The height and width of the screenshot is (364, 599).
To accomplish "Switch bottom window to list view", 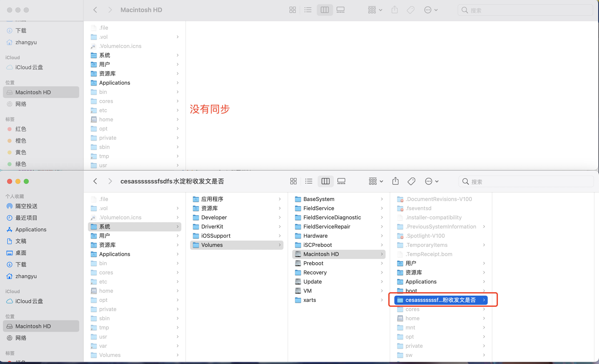I will click(x=308, y=181).
